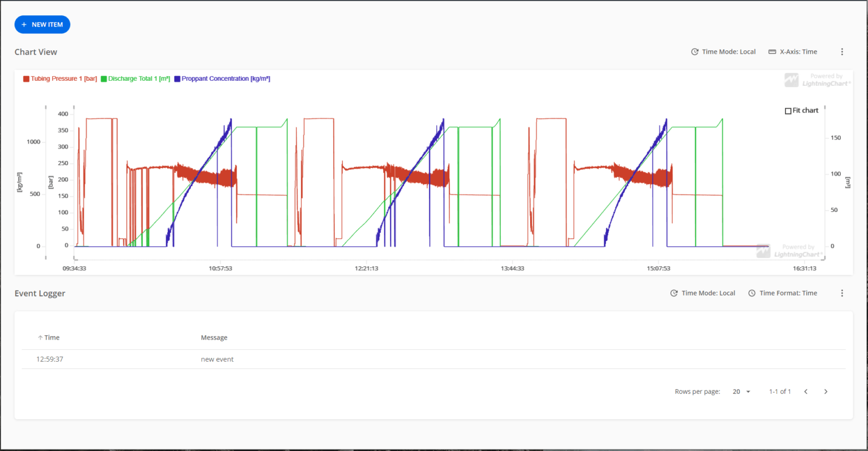Click the X-Axis ruler icon

[772, 52]
